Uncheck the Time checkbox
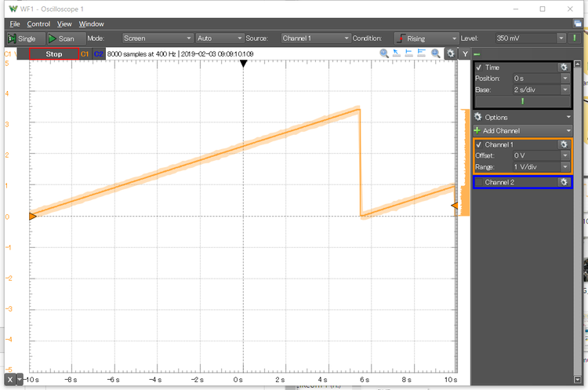Screen dimensions: 588x390 click(x=479, y=67)
